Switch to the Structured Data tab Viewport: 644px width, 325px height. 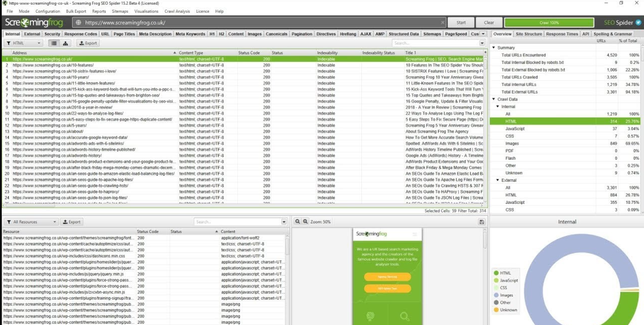[x=404, y=34]
